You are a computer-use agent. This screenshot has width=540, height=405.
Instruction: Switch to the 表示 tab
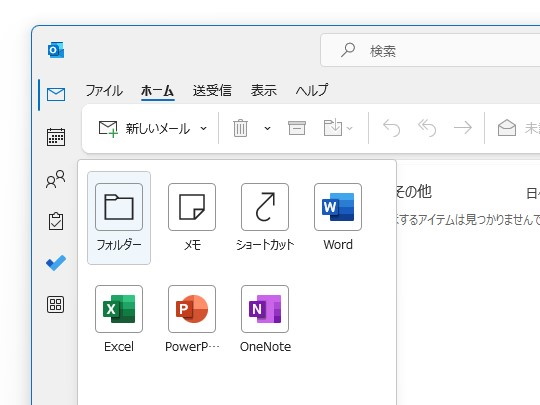coord(263,91)
